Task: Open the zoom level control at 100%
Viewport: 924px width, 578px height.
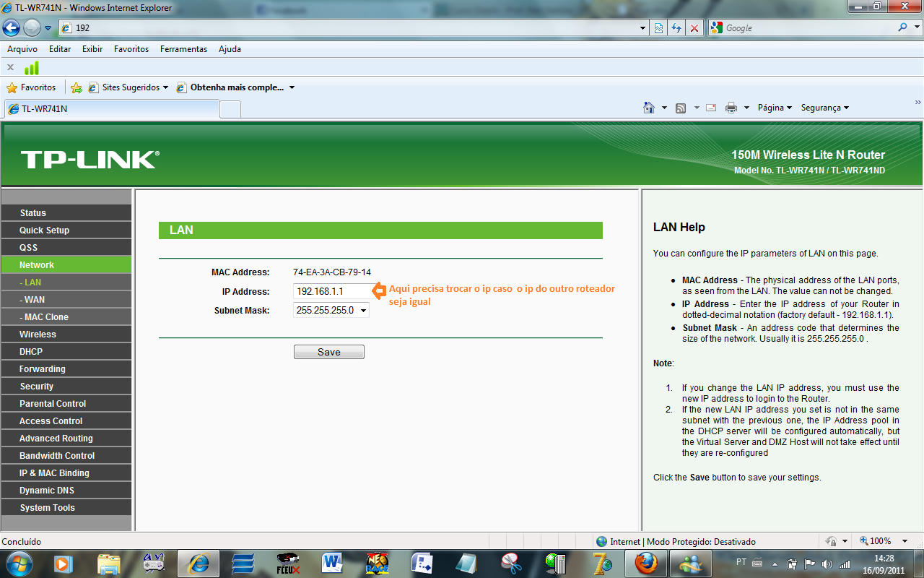Action: [x=881, y=540]
